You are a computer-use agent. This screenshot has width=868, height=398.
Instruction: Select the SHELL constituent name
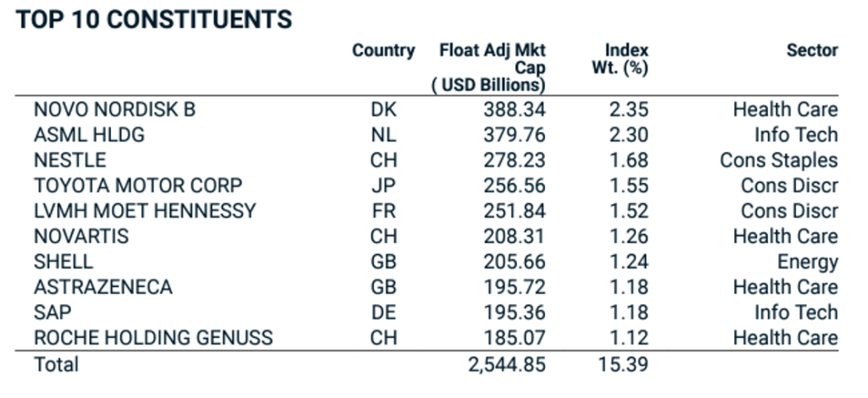64,262
